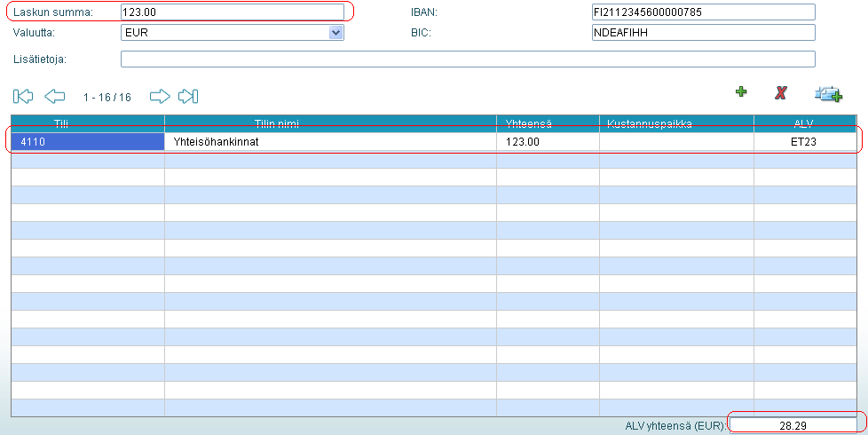Select the ALV column header

(x=805, y=123)
